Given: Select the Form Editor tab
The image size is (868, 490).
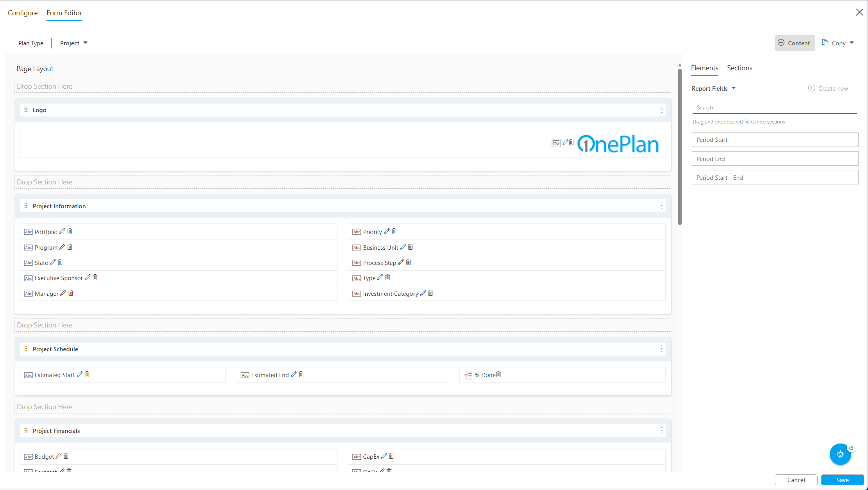Looking at the screenshot, I should (64, 13).
